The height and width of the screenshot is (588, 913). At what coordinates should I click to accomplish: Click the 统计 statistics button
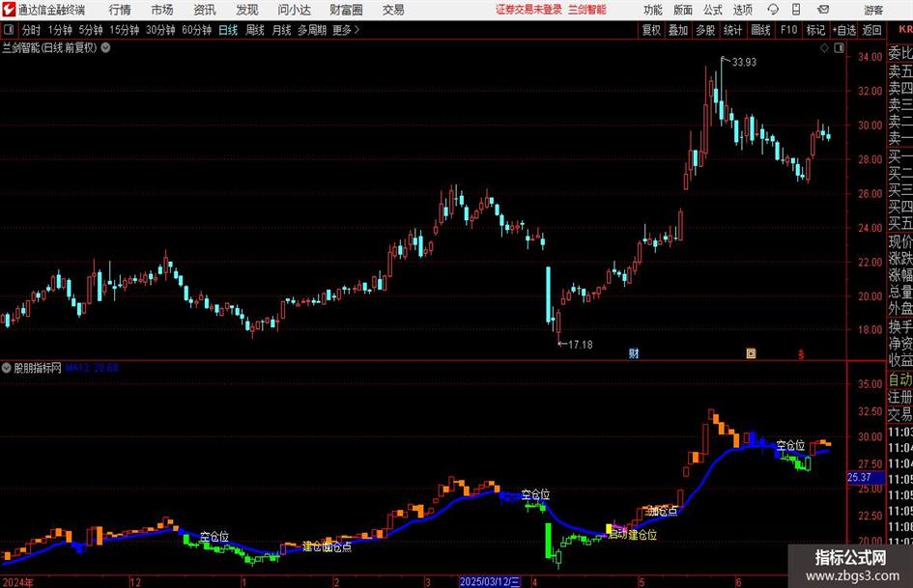pos(732,30)
